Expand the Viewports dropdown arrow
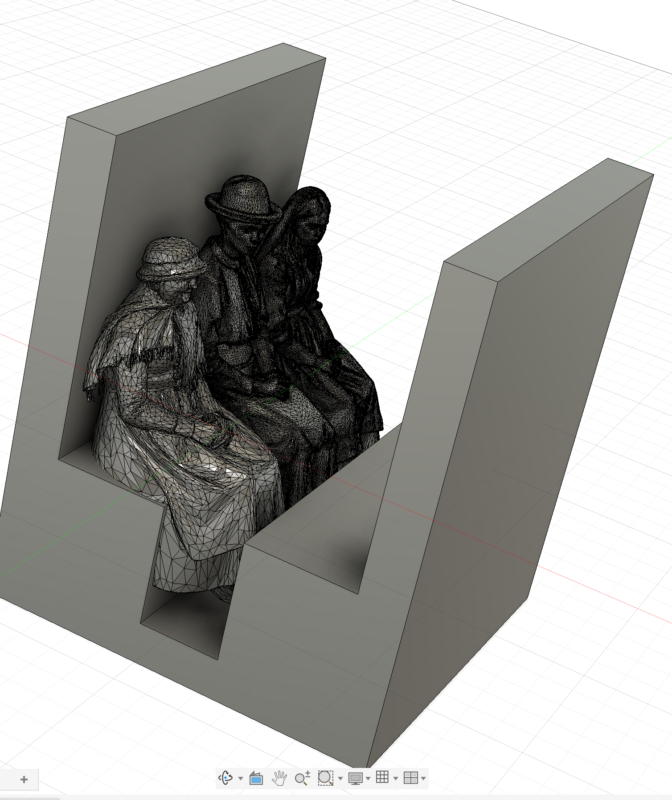The image size is (672, 800). [423, 779]
